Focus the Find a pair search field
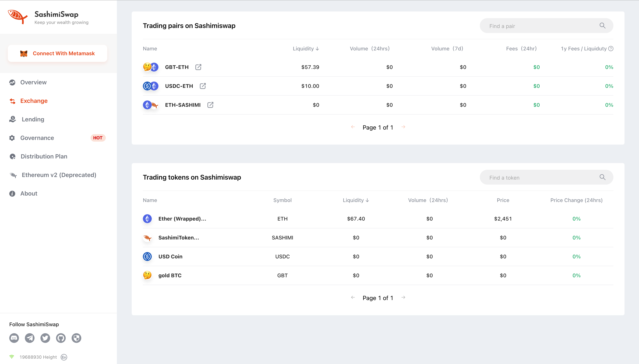The height and width of the screenshot is (364, 639). [x=546, y=26]
